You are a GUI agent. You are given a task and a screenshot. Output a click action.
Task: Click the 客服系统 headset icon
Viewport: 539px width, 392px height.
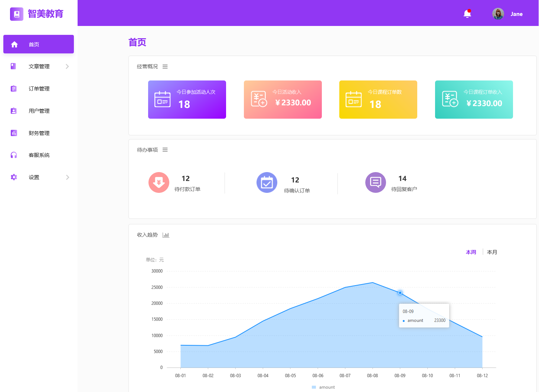[x=14, y=155]
